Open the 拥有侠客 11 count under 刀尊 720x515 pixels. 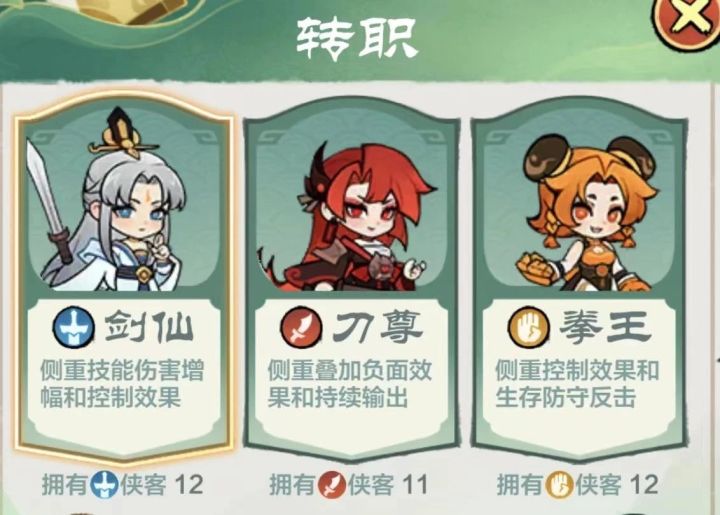(349, 485)
